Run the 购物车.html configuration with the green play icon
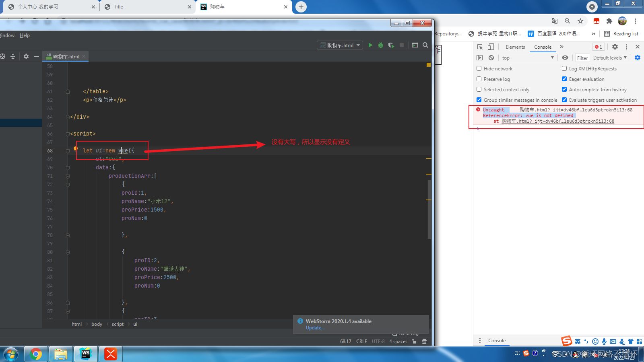The width and height of the screenshot is (644, 362). (370, 45)
